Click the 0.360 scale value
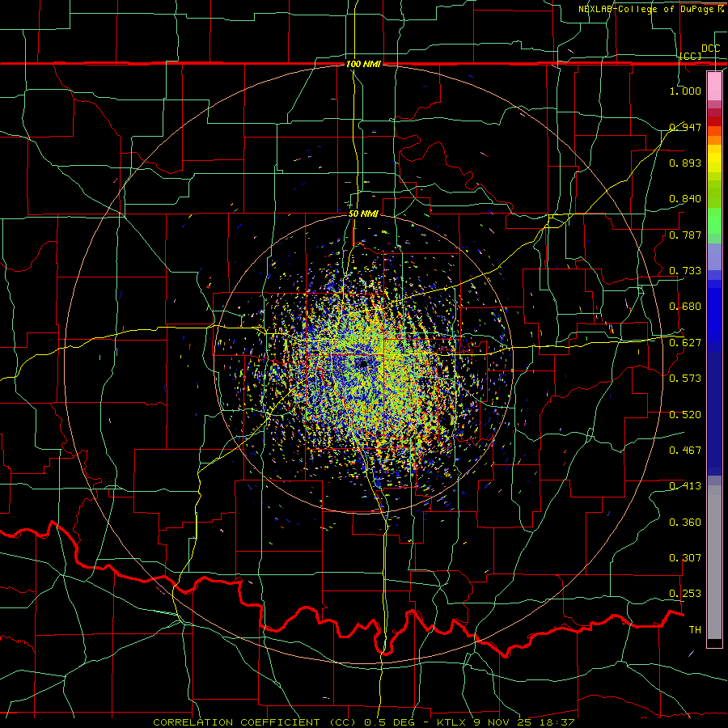This screenshot has height=728, width=728. pyautogui.click(x=685, y=523)
